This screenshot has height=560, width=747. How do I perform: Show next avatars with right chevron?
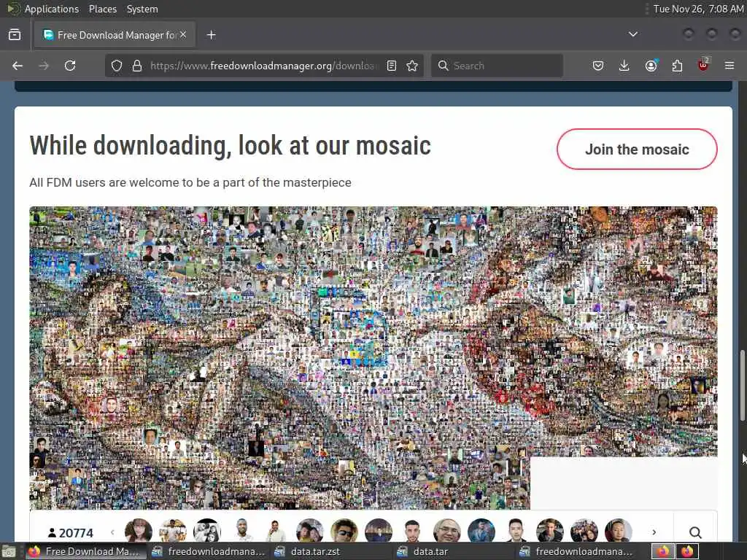point(654,532)
